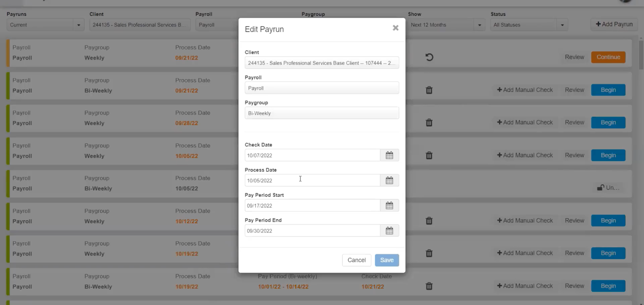Review the 10/12/22 Weekly payrun
Viewport: 644px width, 305px height.
click(574, 221)
